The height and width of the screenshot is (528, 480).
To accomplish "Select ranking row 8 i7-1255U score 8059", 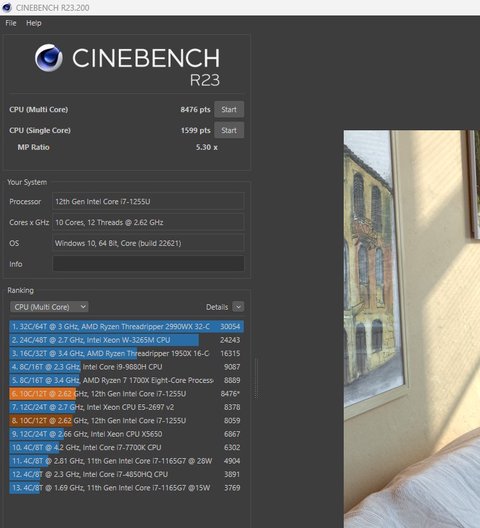I will pyautogui.click(x=127, y=421).
